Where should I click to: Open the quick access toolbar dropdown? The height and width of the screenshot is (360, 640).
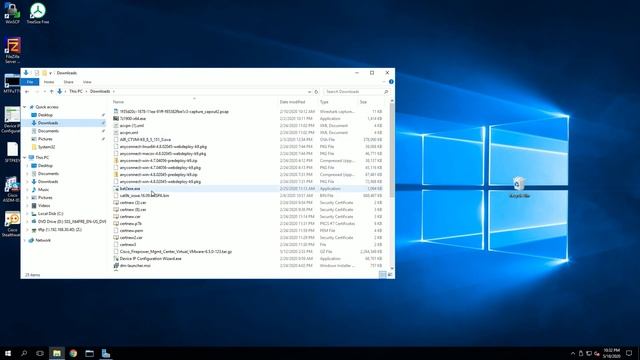[51, 73]
